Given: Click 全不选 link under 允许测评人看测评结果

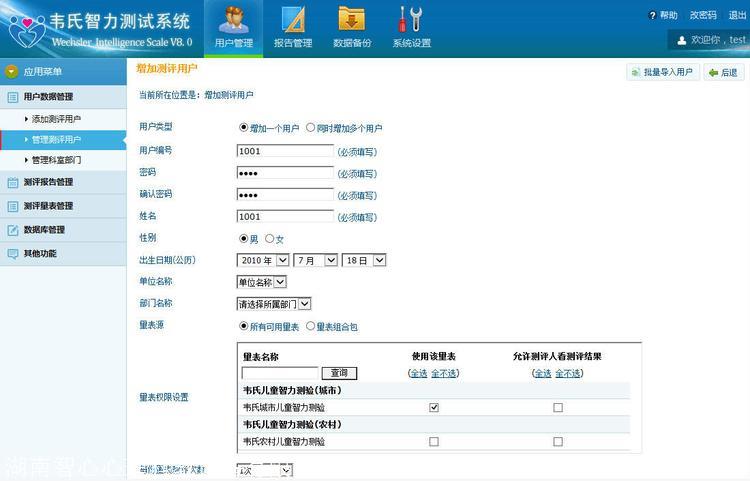Looking at the screenshot, I should (x=568, y=373).
